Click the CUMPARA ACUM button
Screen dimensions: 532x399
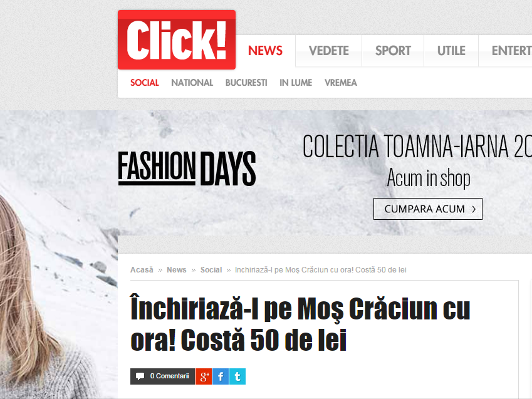(428, 209)
